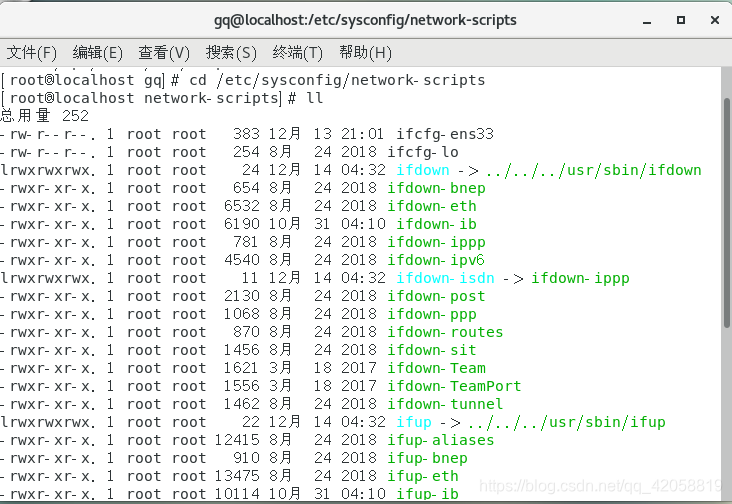Maximize the terminal window
Screen dimensions: 732x504
pyautogui.click(x=681, y=20)
